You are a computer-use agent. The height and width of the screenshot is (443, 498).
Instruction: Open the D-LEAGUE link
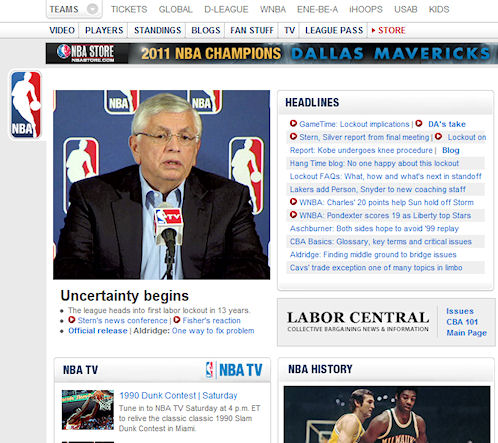point(226,9)
